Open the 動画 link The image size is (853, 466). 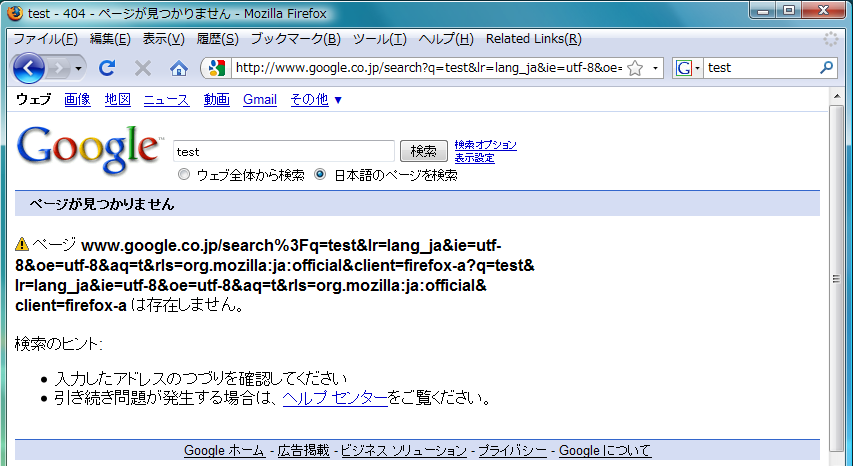coord(217,100)
